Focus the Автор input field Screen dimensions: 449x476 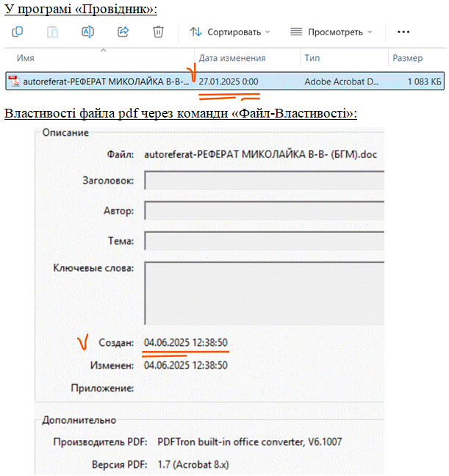tap(265, 211)
